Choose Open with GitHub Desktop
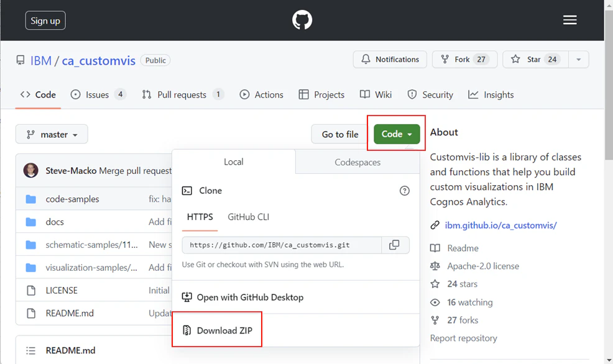Image resolution: width=613 pixels, height=364 pixels. pyautogui.click(x=243, y=297)
